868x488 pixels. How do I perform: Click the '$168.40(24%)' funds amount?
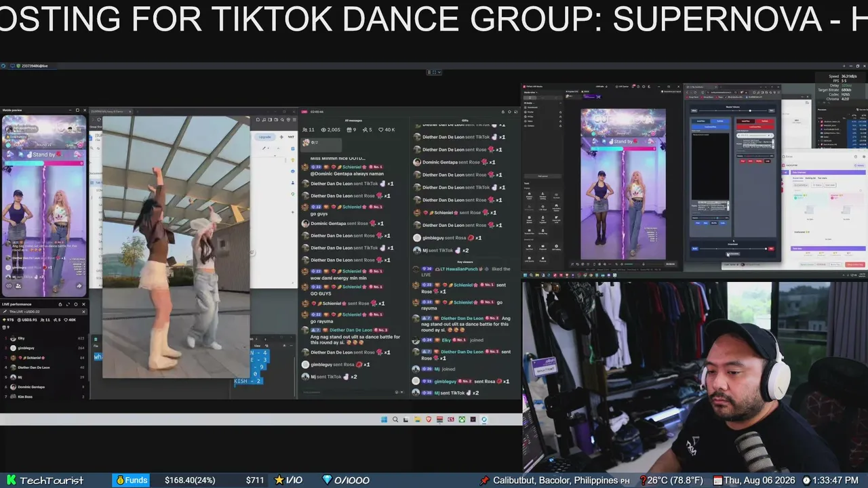190,480
